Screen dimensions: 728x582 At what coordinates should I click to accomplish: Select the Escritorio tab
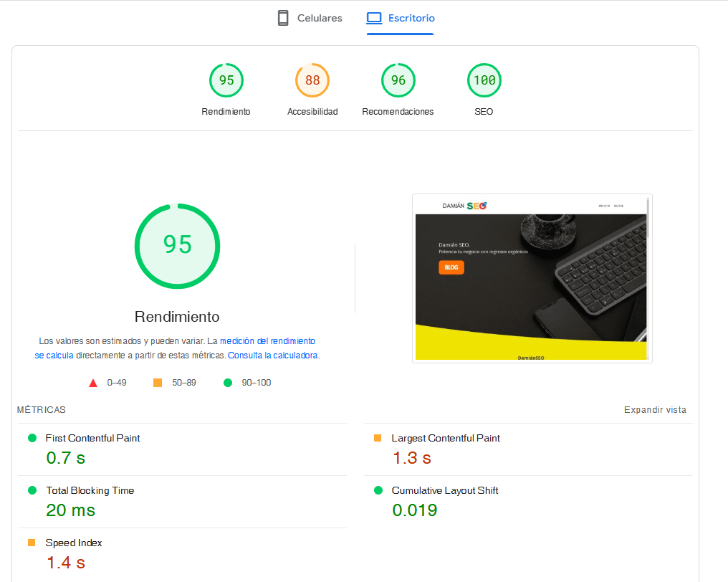point(400,19)
